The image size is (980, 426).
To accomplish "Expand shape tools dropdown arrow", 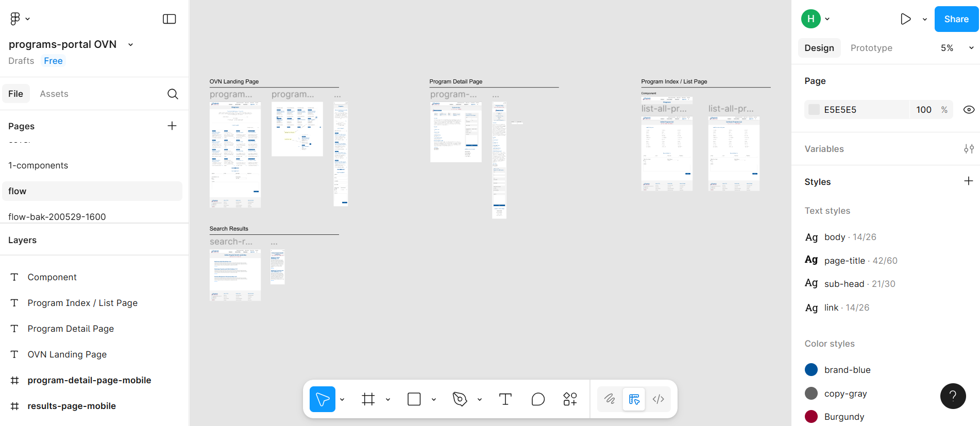I will point(434,399).
